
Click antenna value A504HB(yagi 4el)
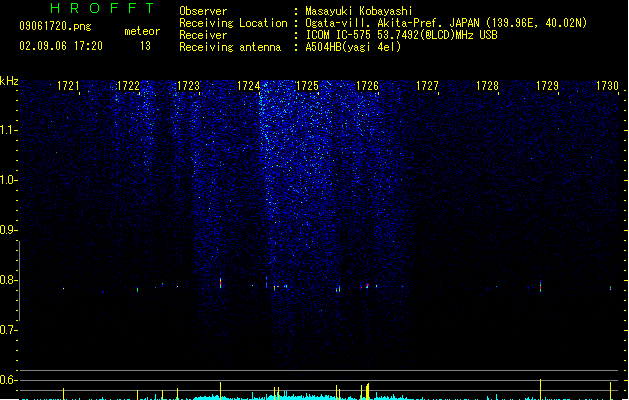353,47
